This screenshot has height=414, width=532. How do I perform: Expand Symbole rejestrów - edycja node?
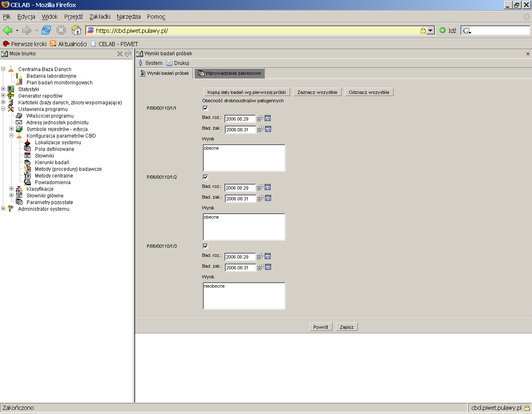pos(12,129)
